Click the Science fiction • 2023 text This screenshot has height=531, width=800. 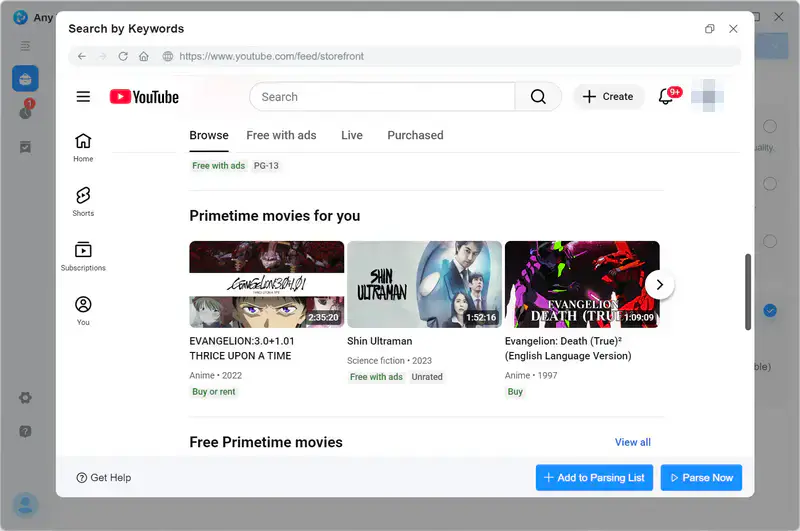coord(389,361)
